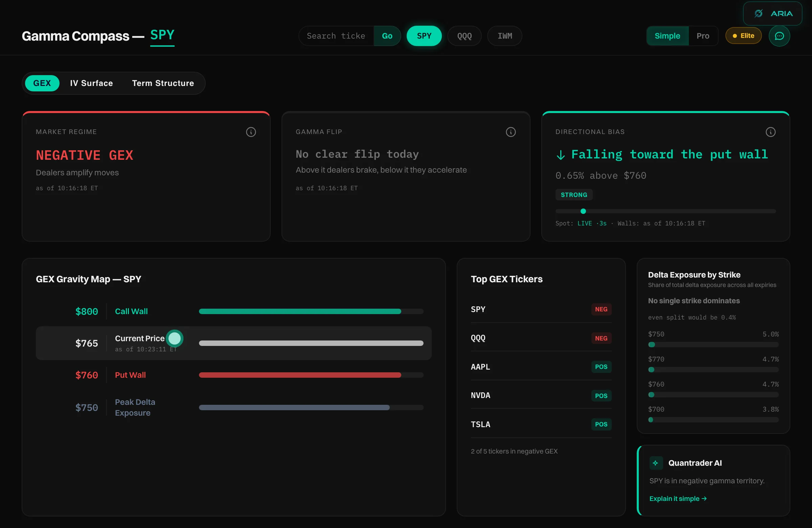The height and width of the screenshot is (528, 812).
Task: Click the NEG badge beside SPY
Action: (x=601, y=309)
